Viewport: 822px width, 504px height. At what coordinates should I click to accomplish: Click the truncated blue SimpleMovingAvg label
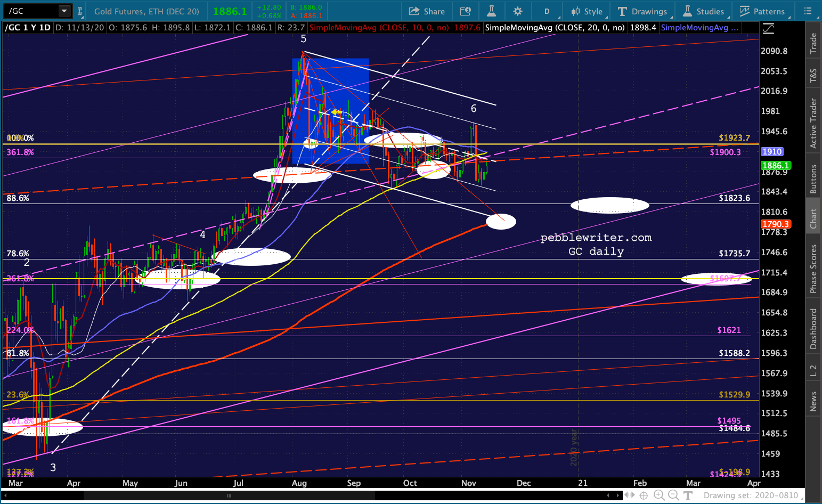[699, 28]
